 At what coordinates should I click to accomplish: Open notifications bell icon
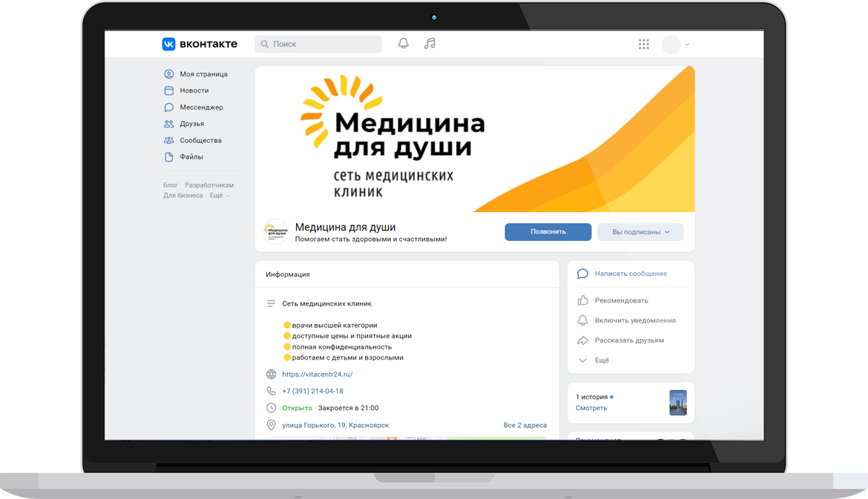tap(404, 43)
